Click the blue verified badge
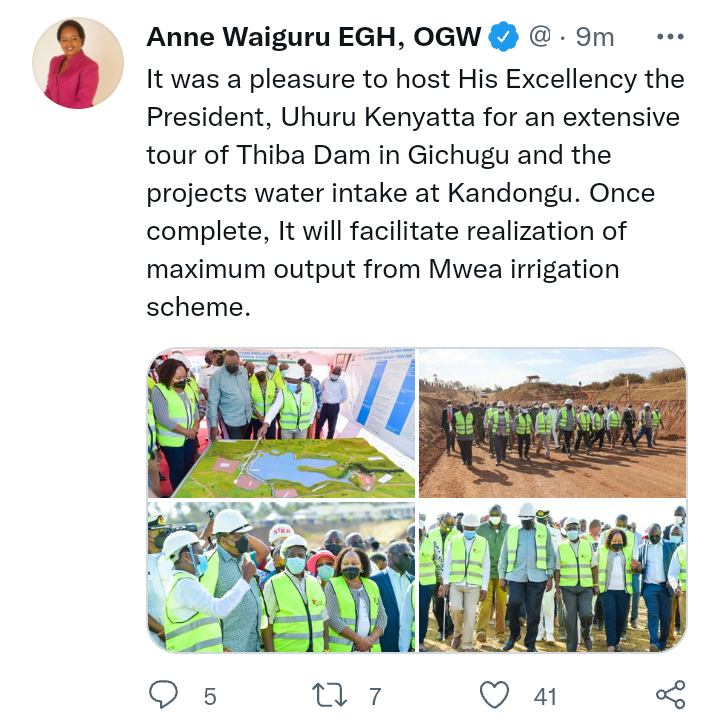This screenshot has width=720, height=727. click(503, 37)
